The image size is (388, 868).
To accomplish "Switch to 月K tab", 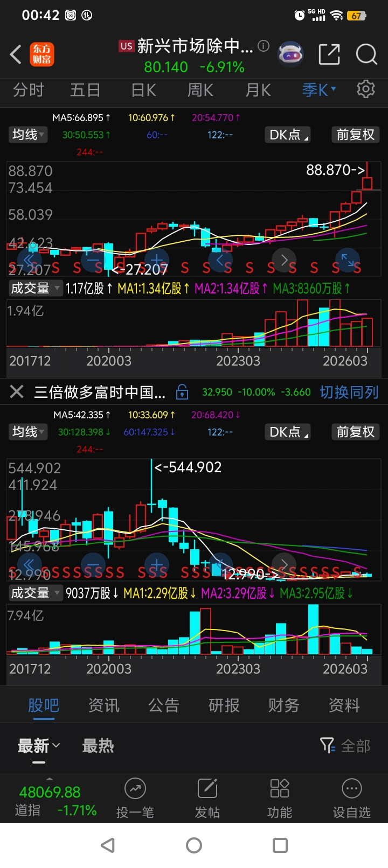I will [258, 90].
